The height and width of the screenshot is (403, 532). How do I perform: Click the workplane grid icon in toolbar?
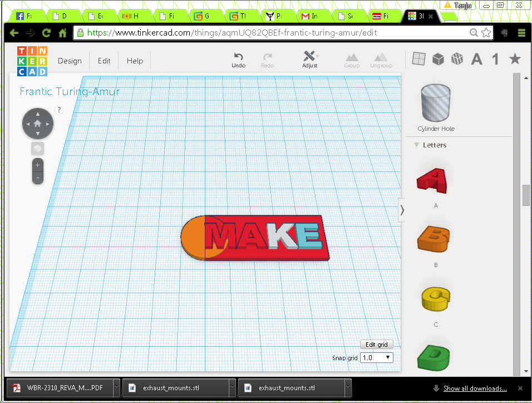418,58
